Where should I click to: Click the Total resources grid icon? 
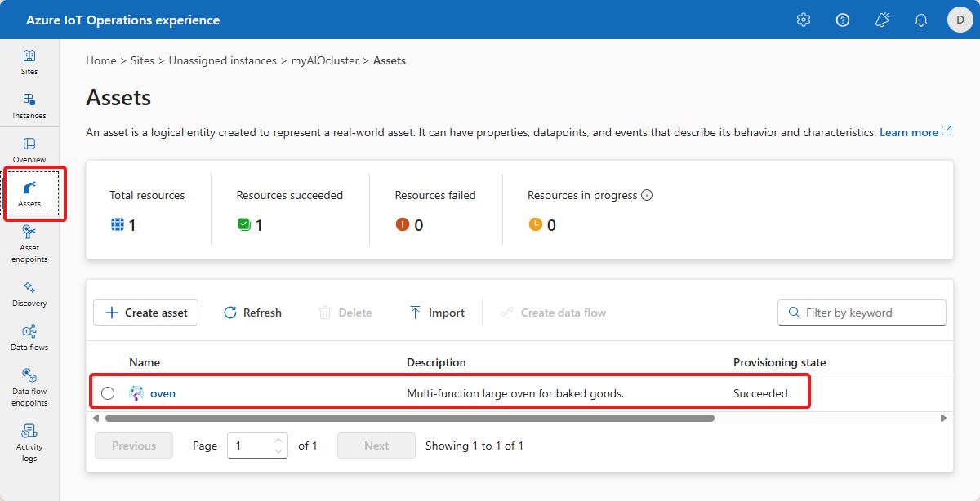pyautogui.click(x=118, y=225)
